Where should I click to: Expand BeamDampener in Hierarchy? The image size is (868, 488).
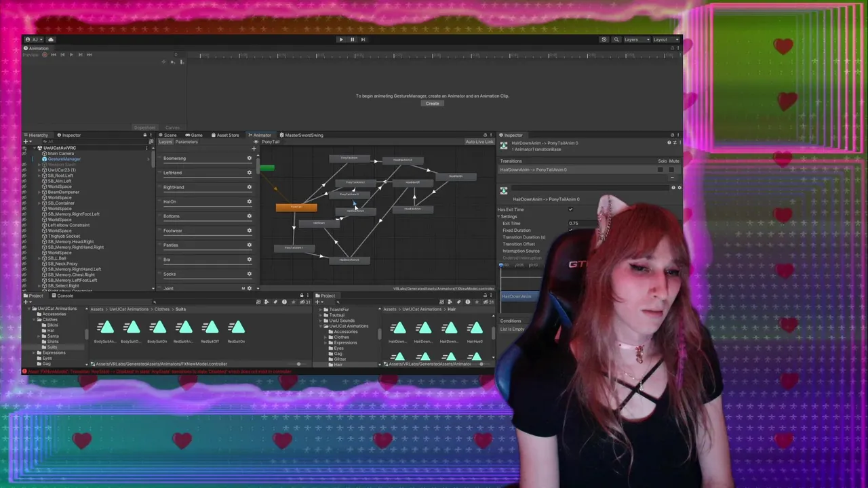pos(39,192)
